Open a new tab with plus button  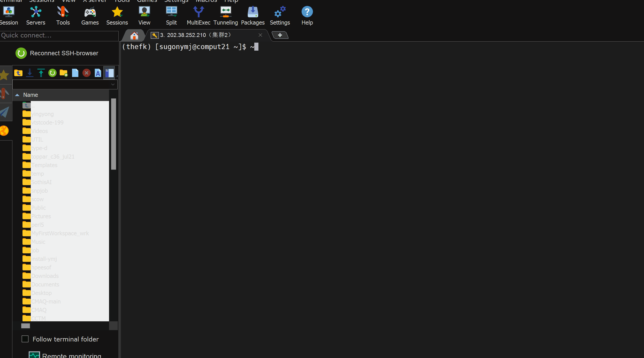tap(280, 35)
